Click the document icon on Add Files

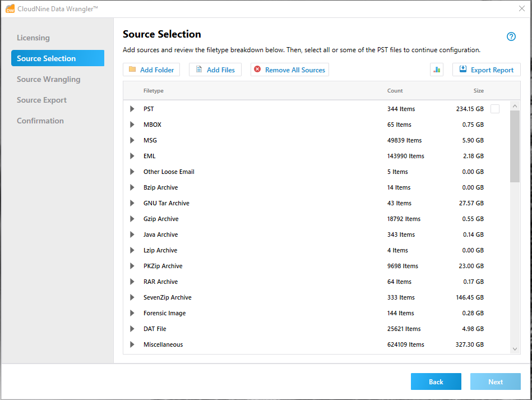(199, 69)
